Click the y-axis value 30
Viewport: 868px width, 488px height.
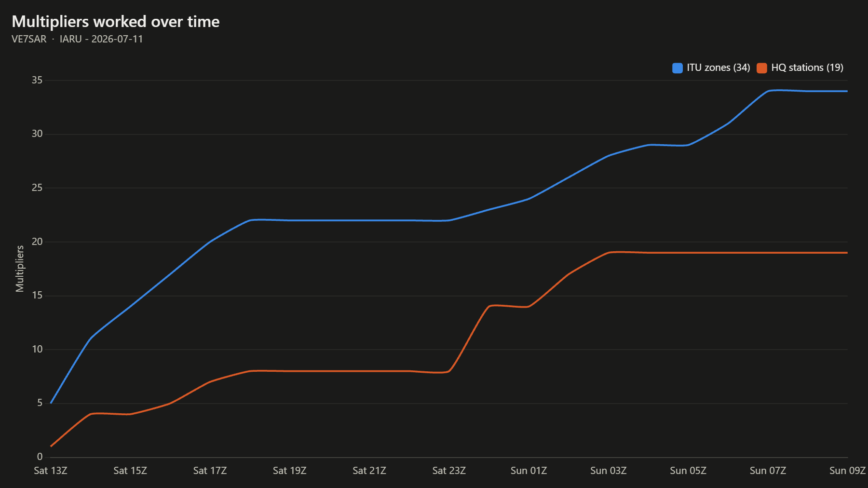point(37,134)
